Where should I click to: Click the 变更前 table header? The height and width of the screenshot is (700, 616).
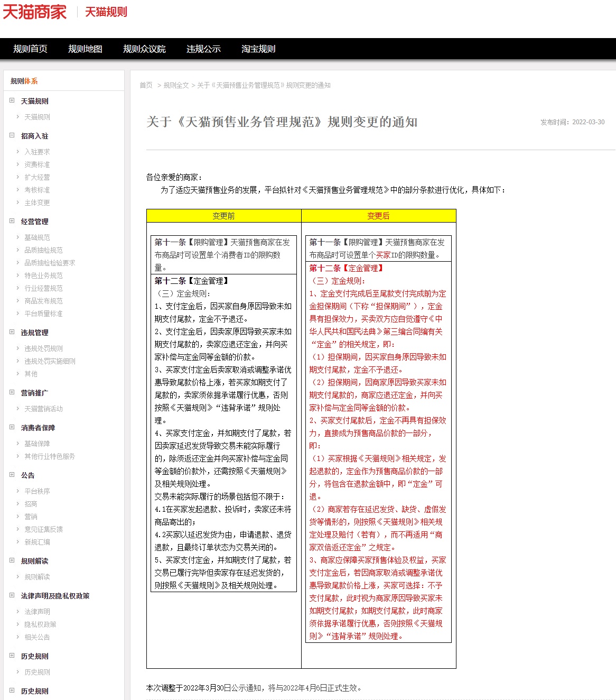224,216
